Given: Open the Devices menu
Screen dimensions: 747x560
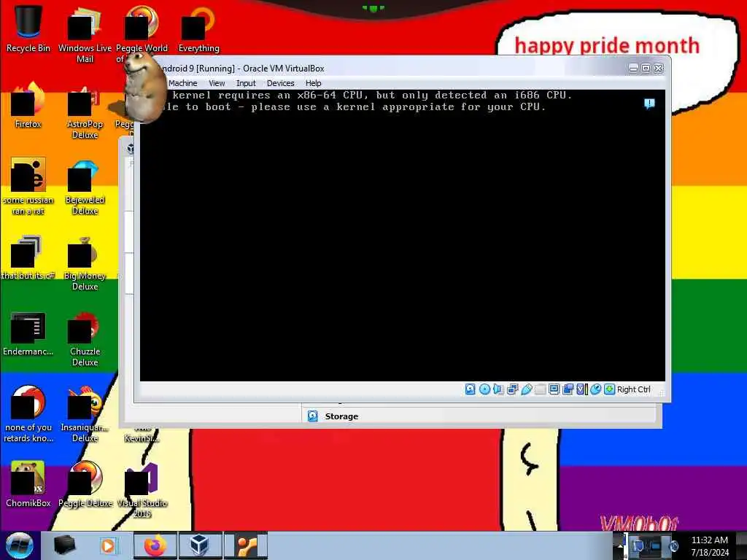Looking at the screenshot, I should (281, 83).
